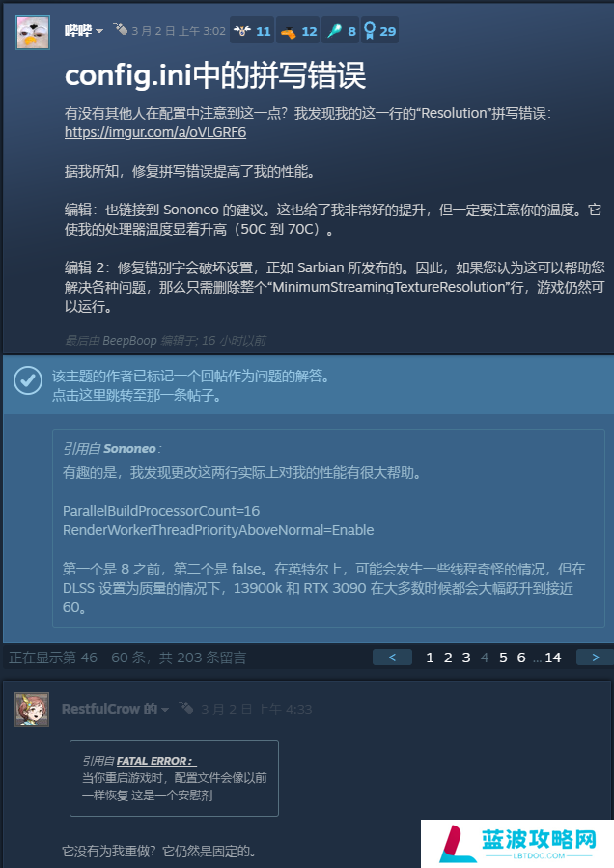Go to next page with right arrow
614x868 pixels.
[x=596, y=658]
